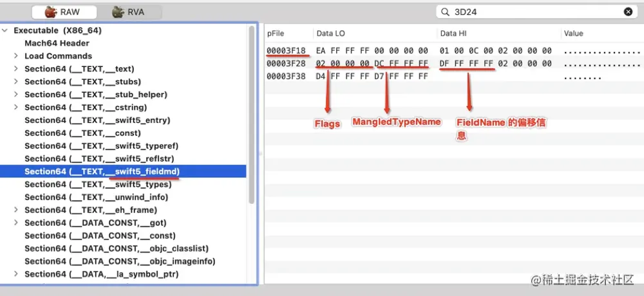Click the pFile column header
The image size is (644, 296).
pyautogui.click(x=276, y=33)
